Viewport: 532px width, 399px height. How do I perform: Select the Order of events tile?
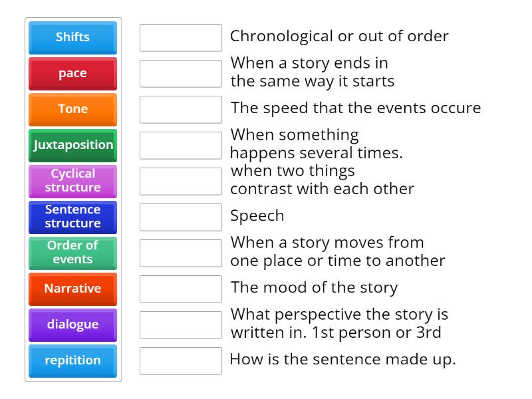(x=72, y=253)
